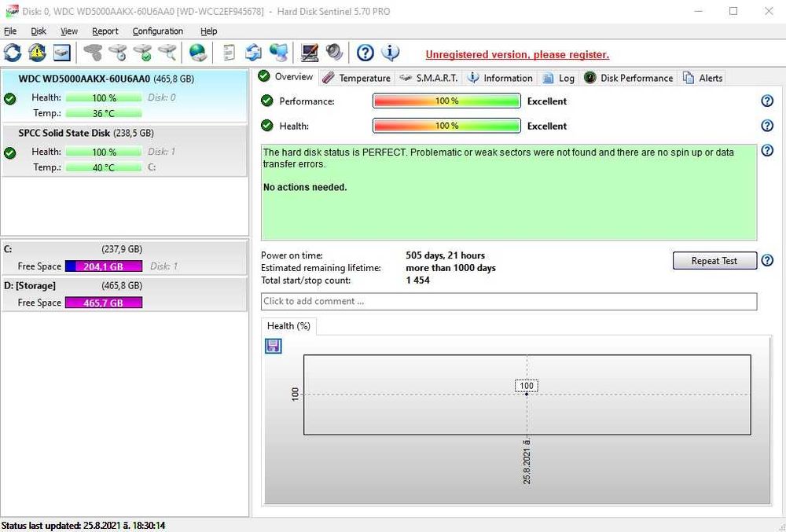
Task: Click the status text 'No actions needed.'
Action: (305, 187)
